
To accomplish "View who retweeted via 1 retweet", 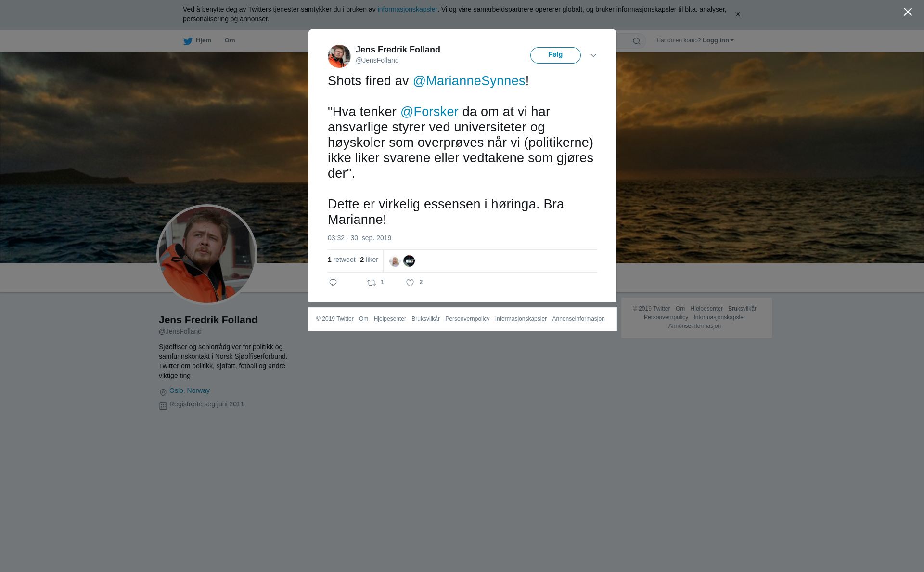I will (x=342, y=260).
